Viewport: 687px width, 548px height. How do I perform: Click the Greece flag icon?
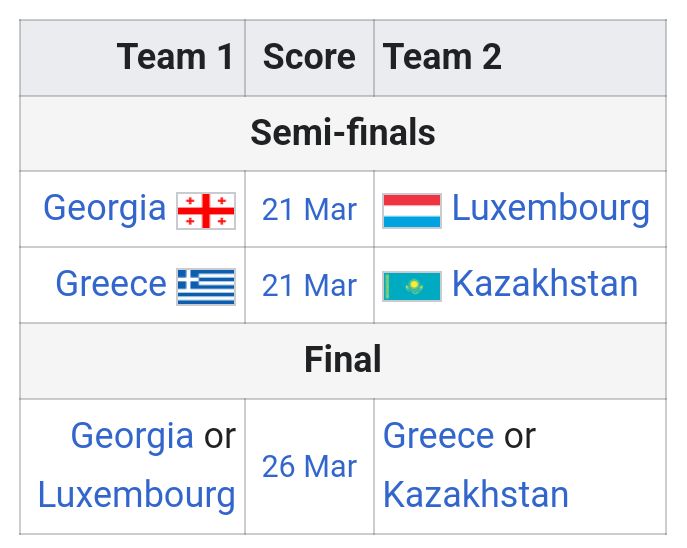206,286
